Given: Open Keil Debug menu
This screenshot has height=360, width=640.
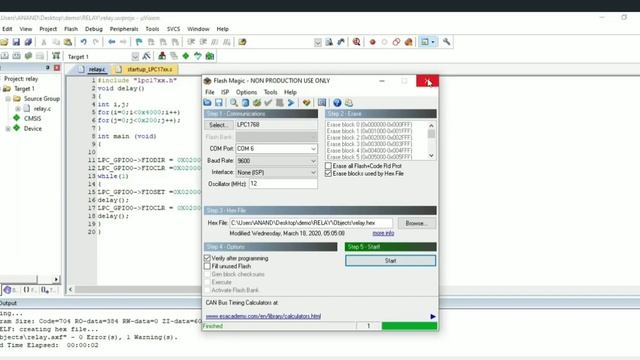Looking at the screenshot, I should (94, 29).
